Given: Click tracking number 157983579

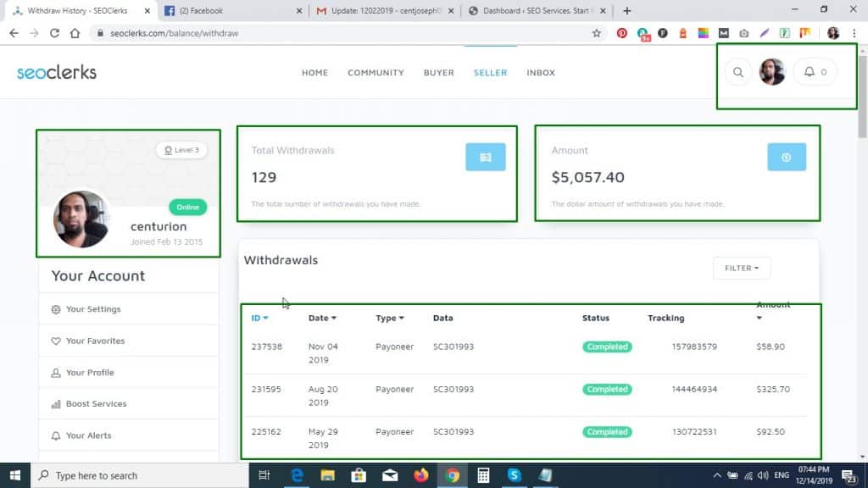Looking at the screenshot, I should (694, 347).
